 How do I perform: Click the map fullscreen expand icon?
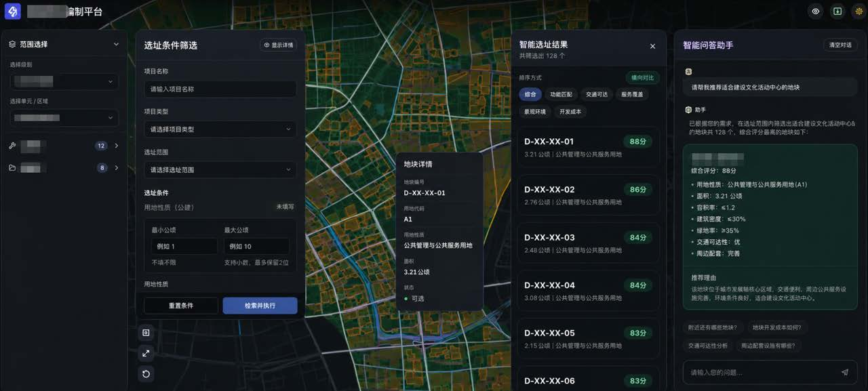click(146, 353)
